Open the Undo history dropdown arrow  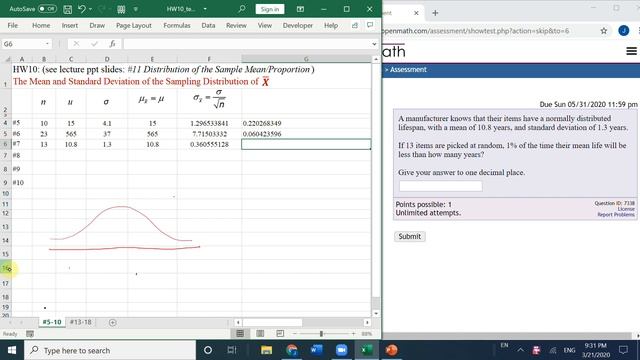point(90,9)
